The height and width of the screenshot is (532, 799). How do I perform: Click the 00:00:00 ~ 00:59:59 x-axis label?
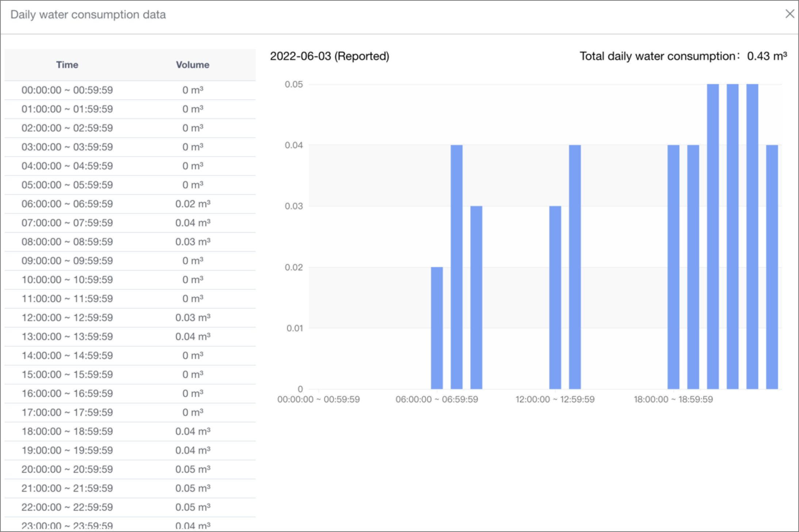click(318, 399)
